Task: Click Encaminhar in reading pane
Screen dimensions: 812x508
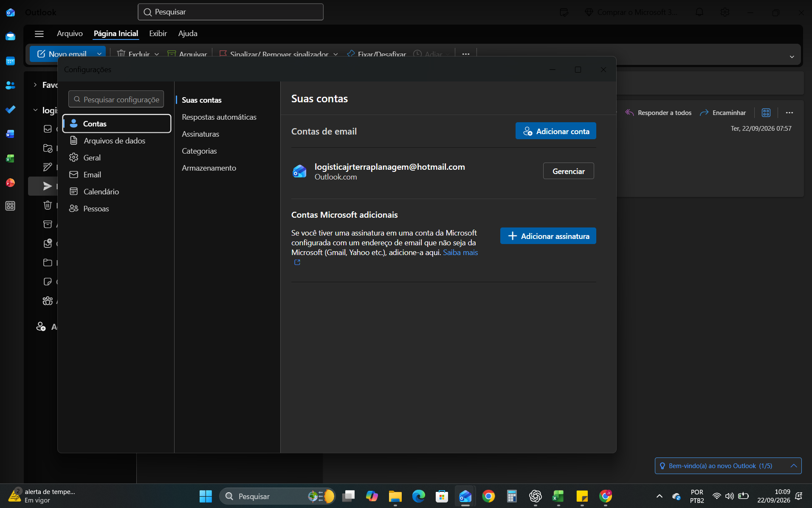Action: [723, 112]
